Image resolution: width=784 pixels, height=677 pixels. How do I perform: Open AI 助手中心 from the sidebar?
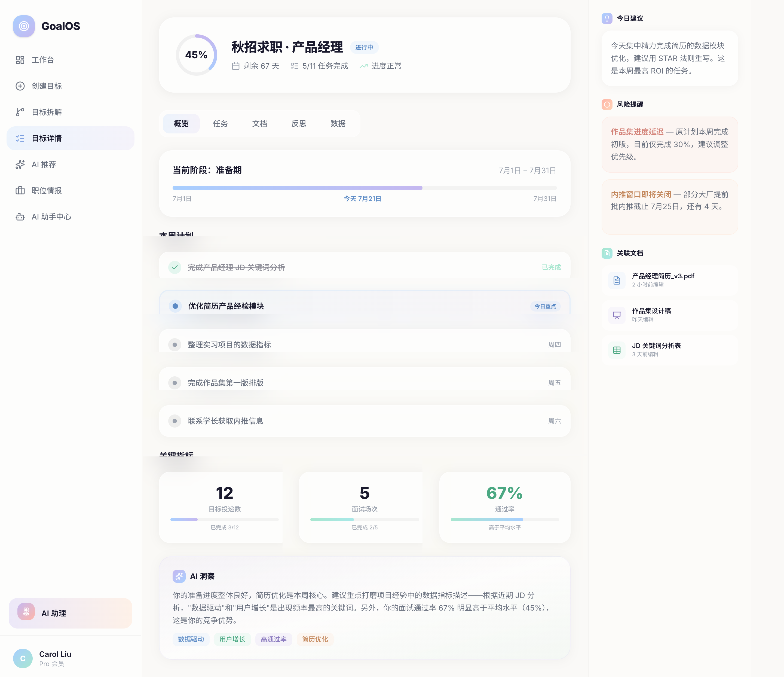coord(71,216)
